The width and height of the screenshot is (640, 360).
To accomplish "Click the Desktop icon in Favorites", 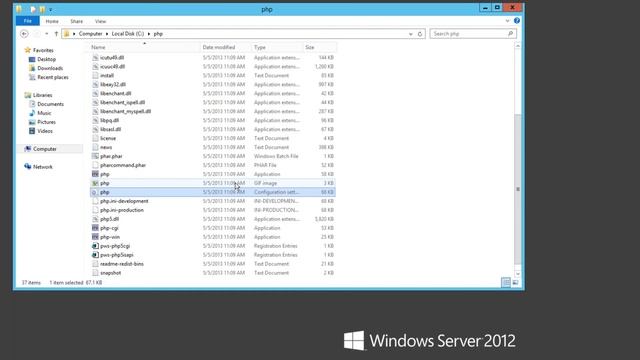I will click(x=32, y=59).
